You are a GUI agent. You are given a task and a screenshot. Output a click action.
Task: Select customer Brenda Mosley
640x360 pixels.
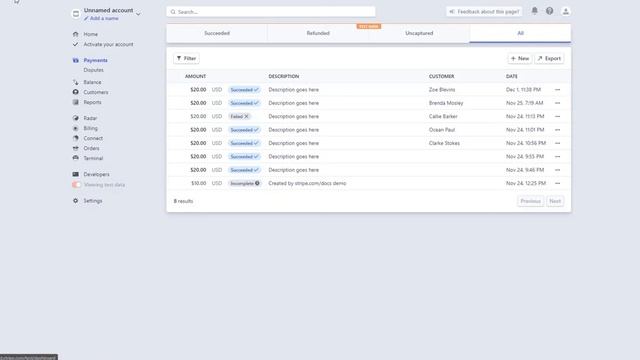(446, 103)
